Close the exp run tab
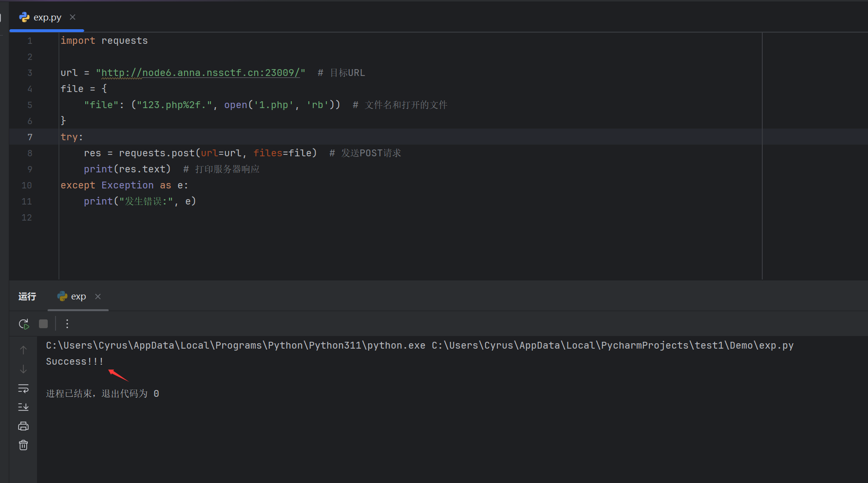Screen dimensions: 868x483 (x=98, y=297)
